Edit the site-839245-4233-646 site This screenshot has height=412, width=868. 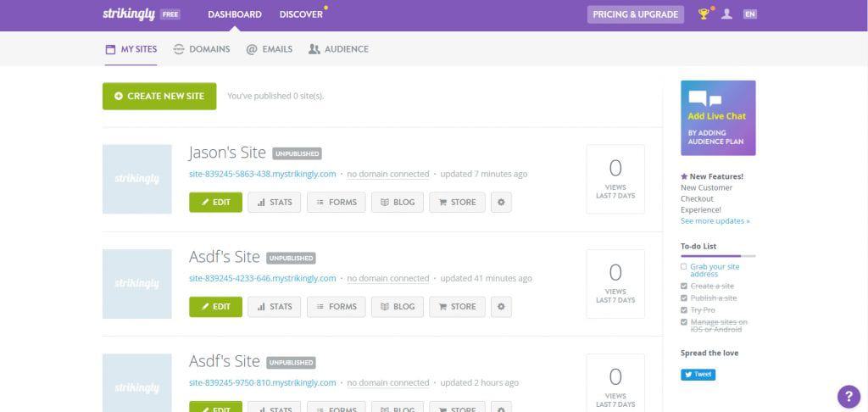point(216,306)
